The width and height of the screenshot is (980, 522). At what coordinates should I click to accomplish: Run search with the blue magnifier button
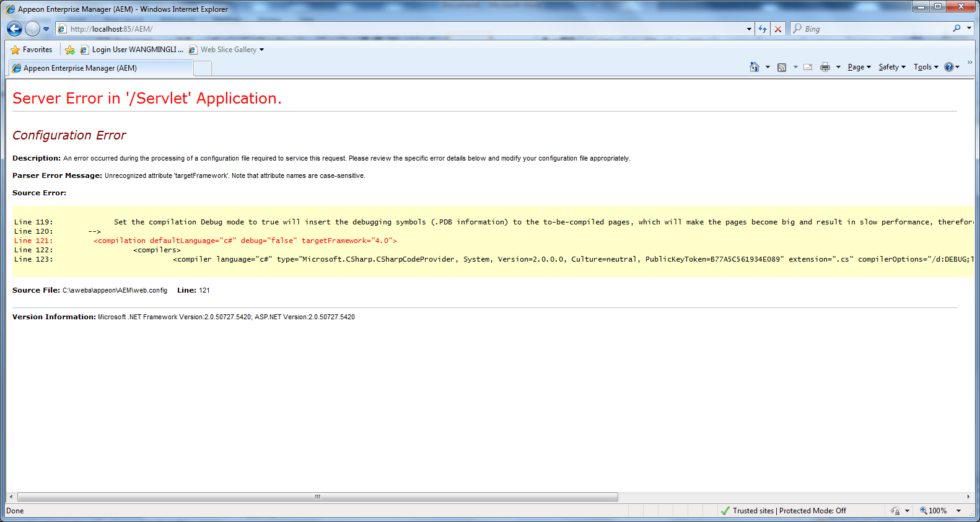pyautogui.click(x=957, y=29)
